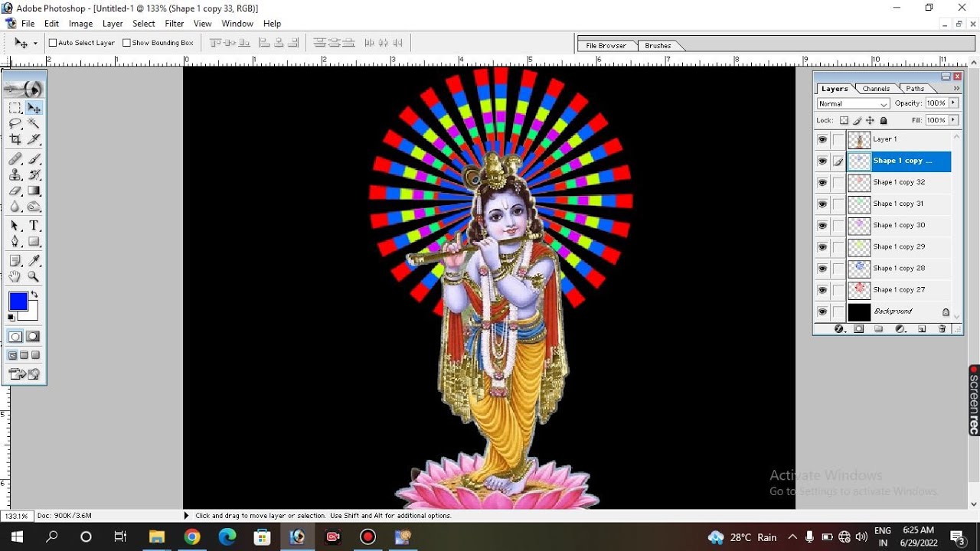Open the Fill slider arrow
The width and height of the screenshot is (980, 551).
(x=954, y=120)
